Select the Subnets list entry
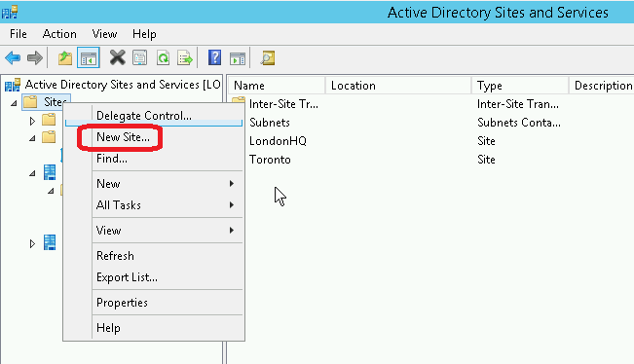The height and width of the screenshot is (364, 634). 270,123
